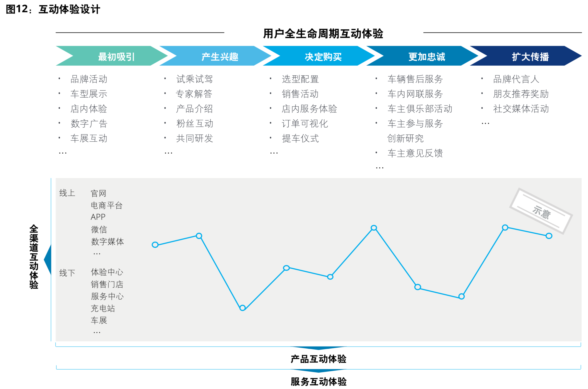This screenshot has width=588, height=389.
Task: Select the 更加忠诚 stage arrow
Action: point(427,57)
